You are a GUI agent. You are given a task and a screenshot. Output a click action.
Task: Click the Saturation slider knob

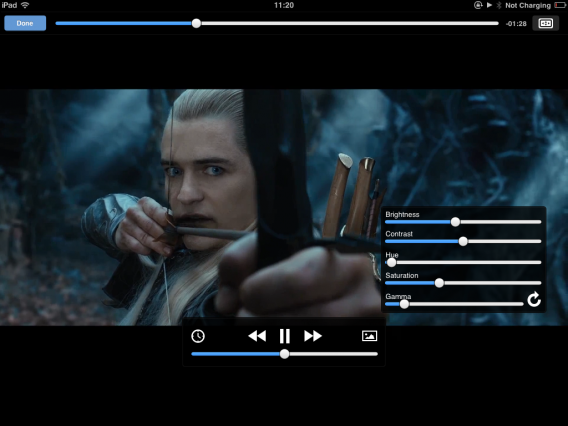[x=439, y=283]
